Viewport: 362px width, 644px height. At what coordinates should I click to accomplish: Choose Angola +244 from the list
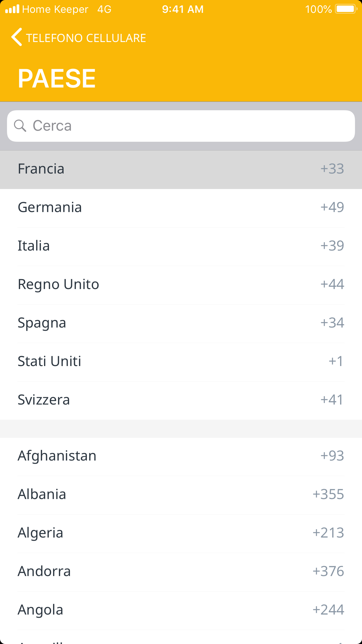[x=181, y=610]
